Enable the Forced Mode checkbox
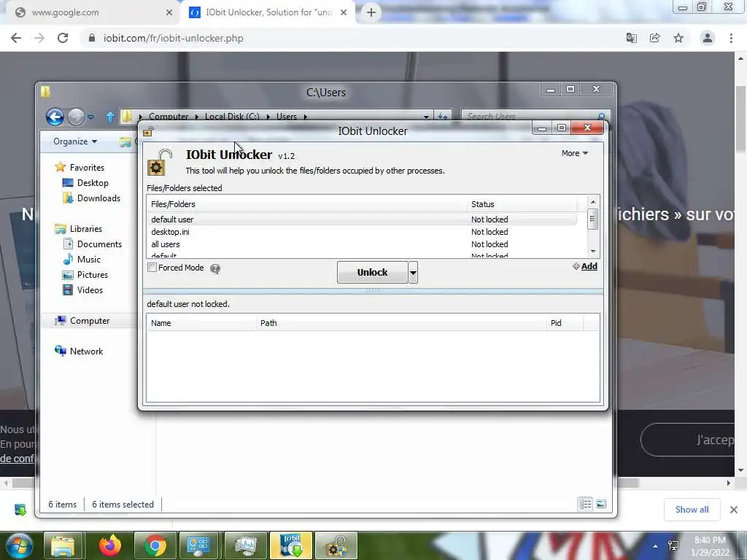Viewport: 747px width, 560px height. pos(152,268)
